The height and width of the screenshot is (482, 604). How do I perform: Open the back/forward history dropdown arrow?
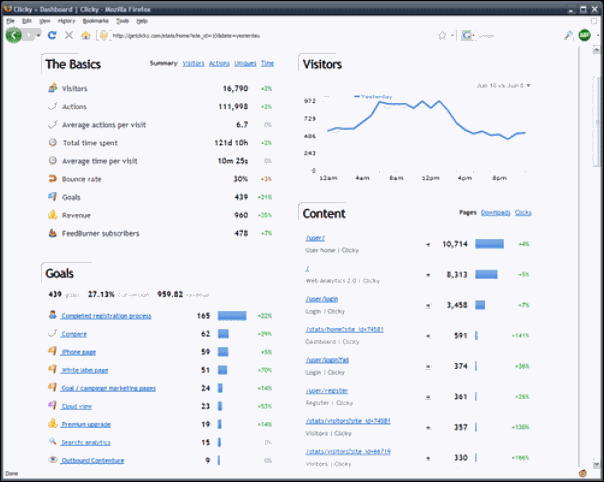38,35
